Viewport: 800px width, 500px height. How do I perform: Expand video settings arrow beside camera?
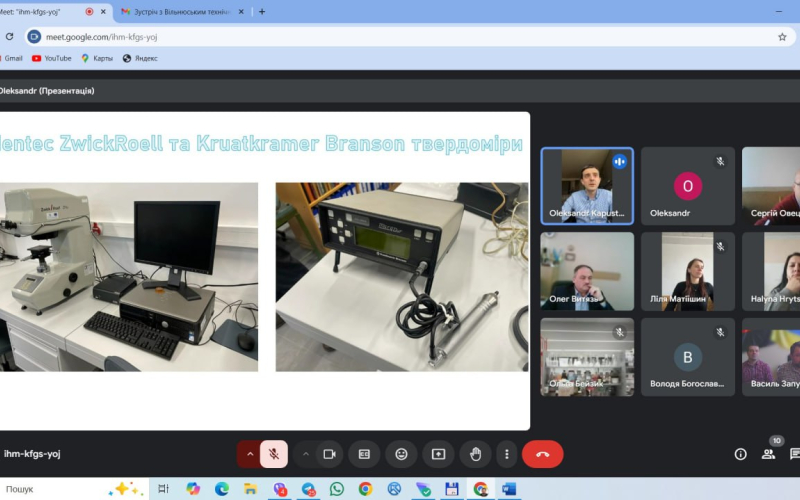pos(306,454)
